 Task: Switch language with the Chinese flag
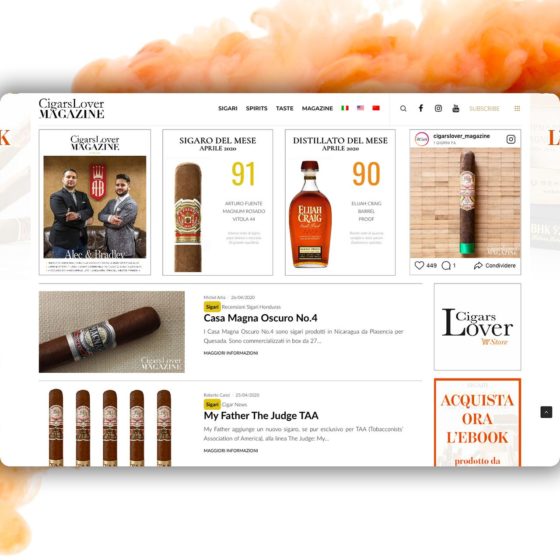pyautogui.click(x=376, y=108)
